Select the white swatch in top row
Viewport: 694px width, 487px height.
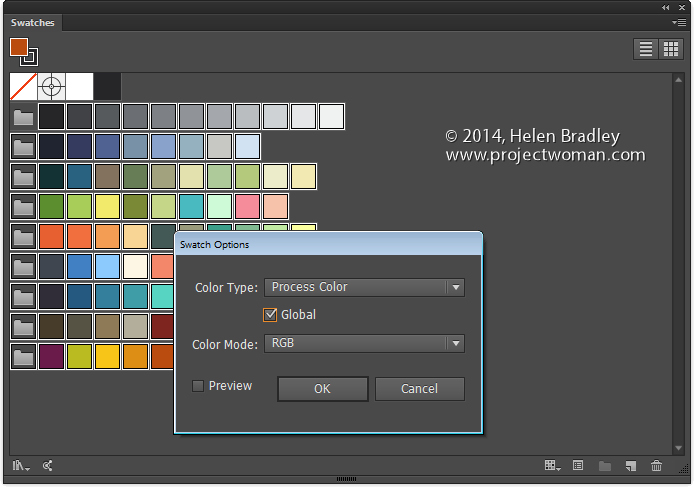coord(79,86)
